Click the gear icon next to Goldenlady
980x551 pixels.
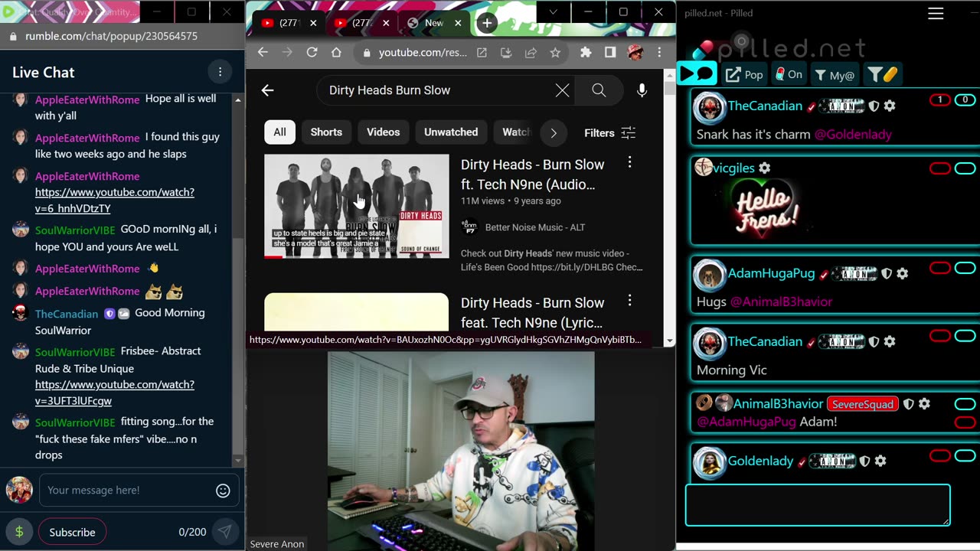(880, 461)
